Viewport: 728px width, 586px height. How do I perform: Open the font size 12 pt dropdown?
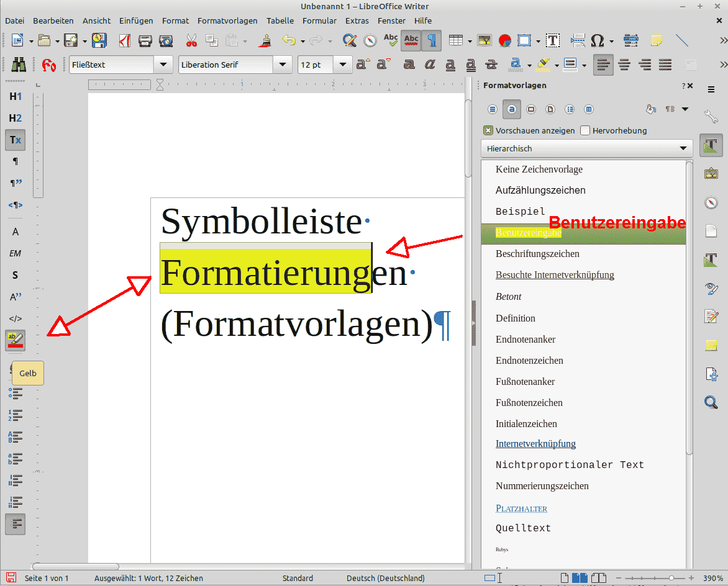tap(343, 65)
